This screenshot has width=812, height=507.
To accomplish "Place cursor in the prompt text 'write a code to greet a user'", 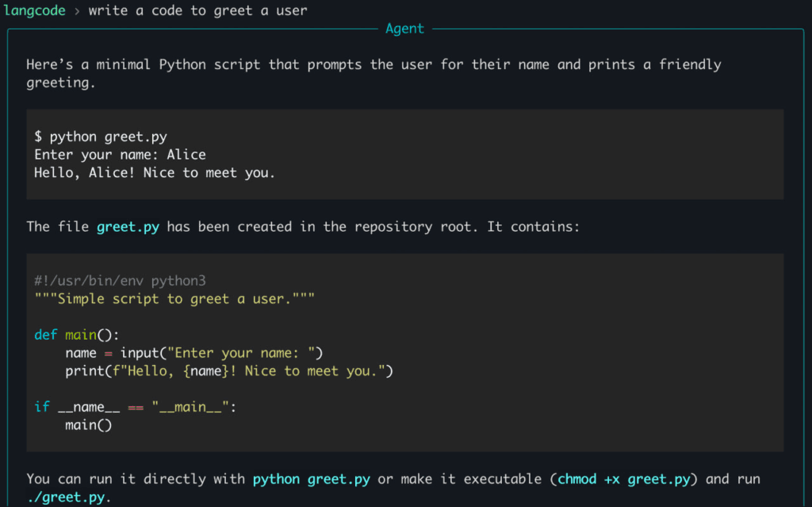I will (197, 10).
